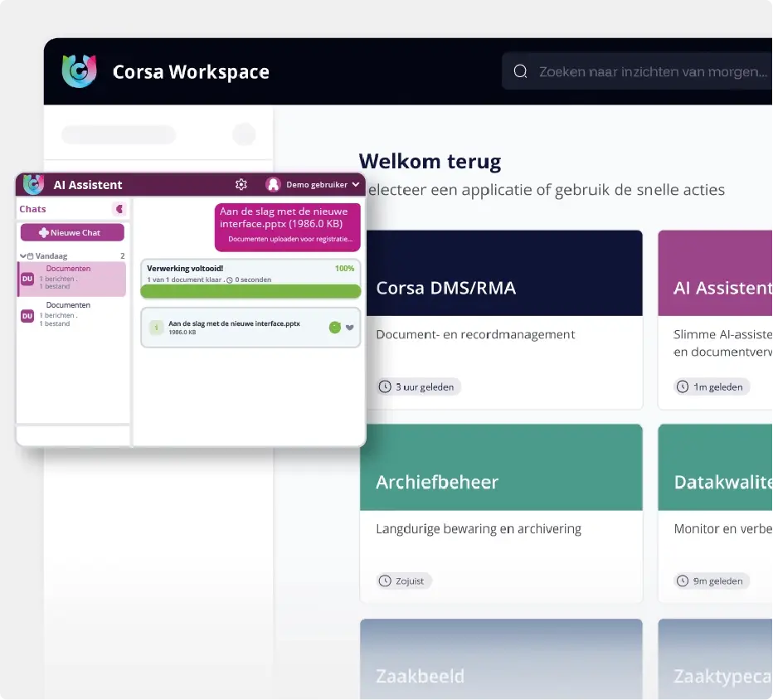Open the AI Assistent application card

pos(715,319)
